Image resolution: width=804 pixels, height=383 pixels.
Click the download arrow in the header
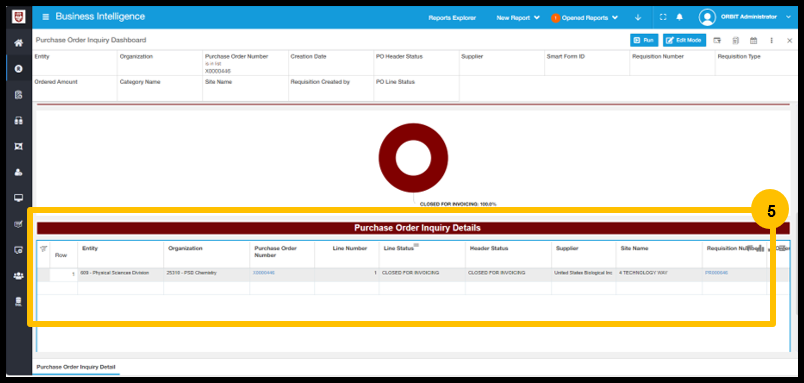(x=638, y=17)
